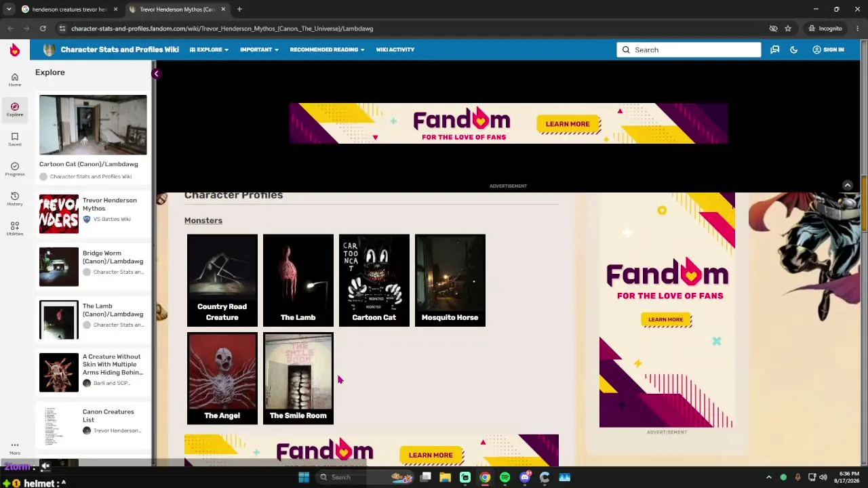Focus the wiki Search field

click(x=688, y=49)
